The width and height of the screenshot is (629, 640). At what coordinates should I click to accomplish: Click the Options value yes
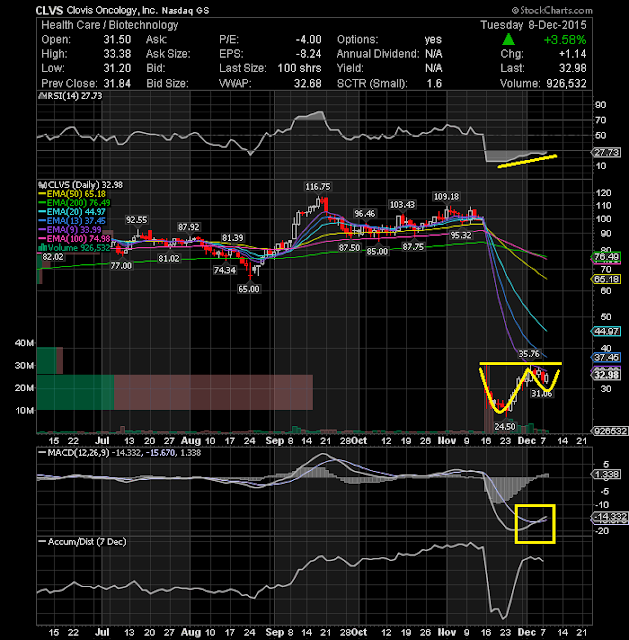[433, 40]
